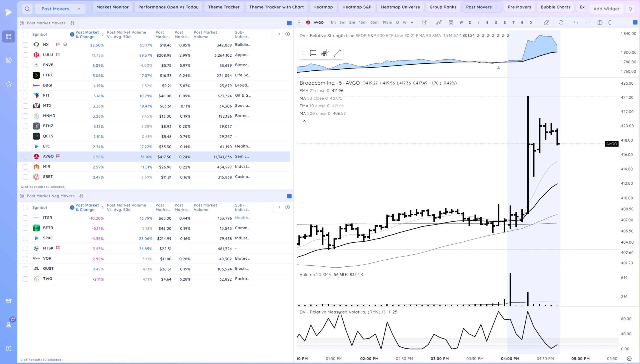Click the blue color square on chart panel
The height and width of the screenshot is (364, 640).
(x=635, y=22)
